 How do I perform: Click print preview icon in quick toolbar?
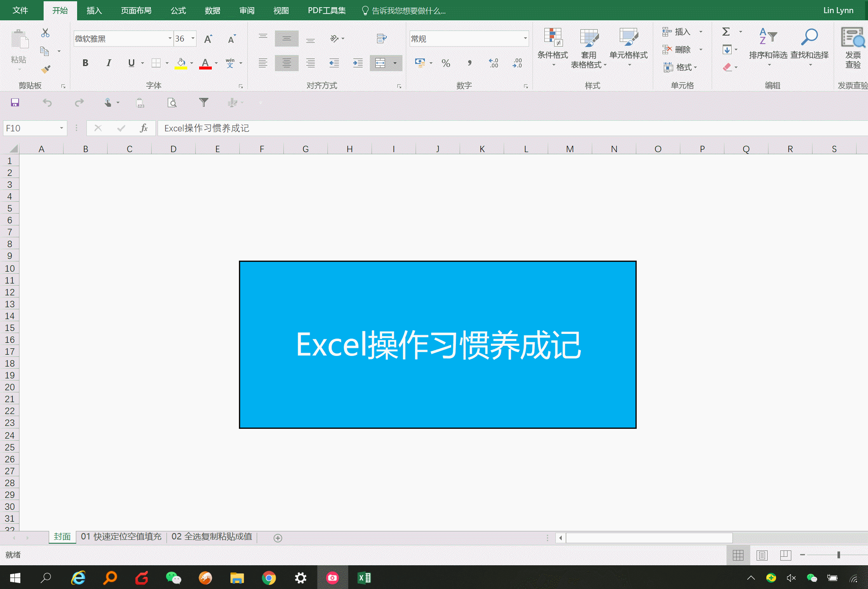tap(172, 103)
